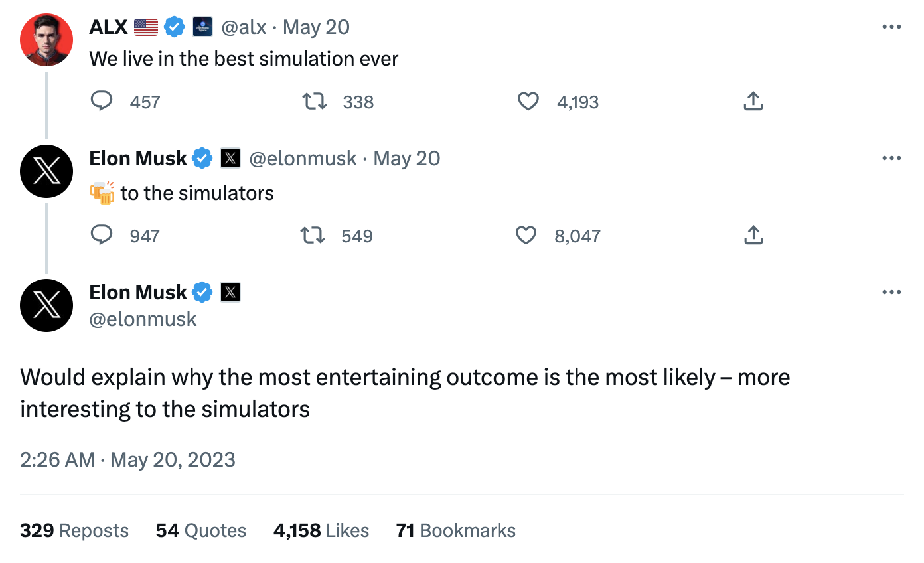Open more options on Elon's first reply

click(891, 158)
